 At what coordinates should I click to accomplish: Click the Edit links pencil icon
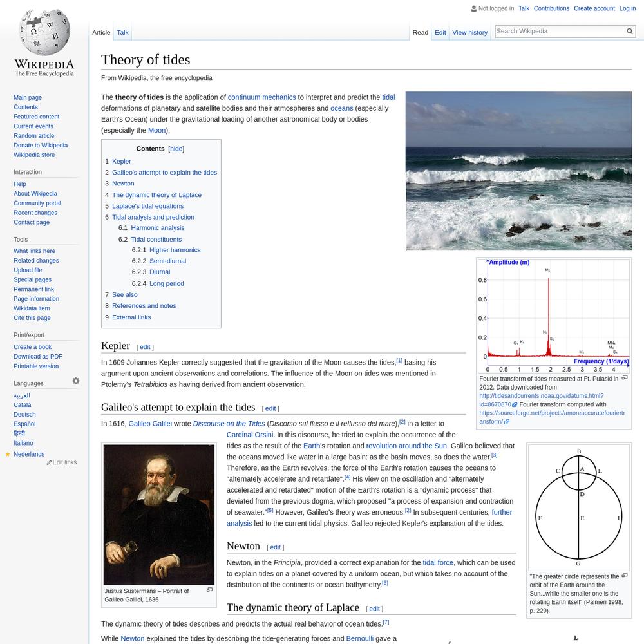point(49,462)
